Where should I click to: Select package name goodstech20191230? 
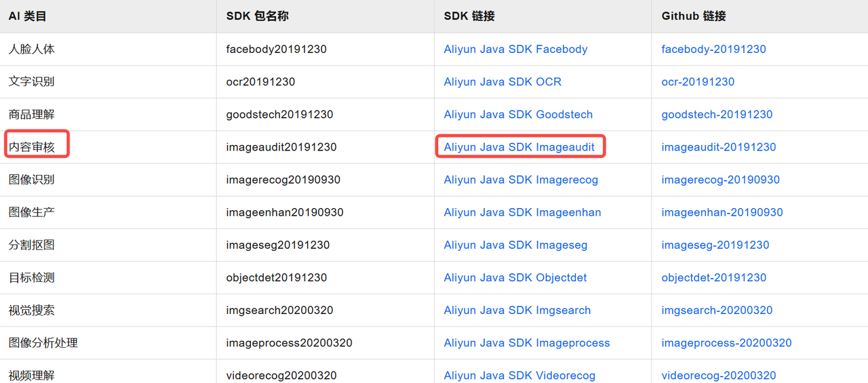click(279, 114)
